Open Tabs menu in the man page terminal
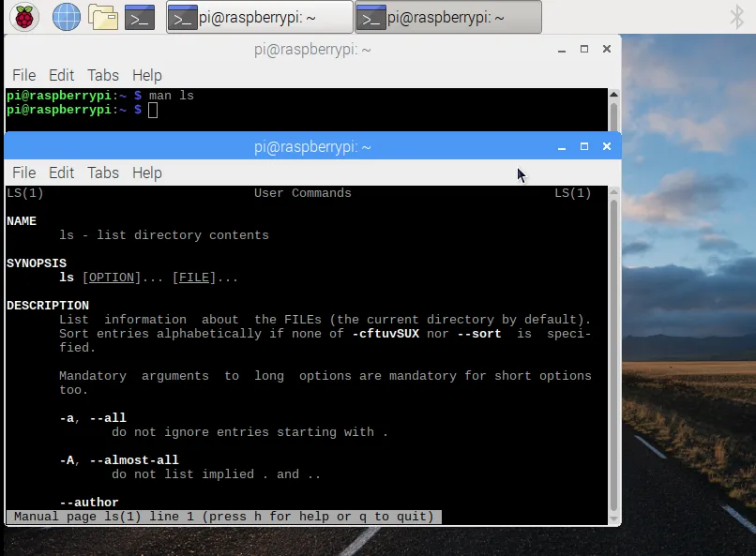The width and height of the screenshot is (756, 556). [x=103, y=173]
